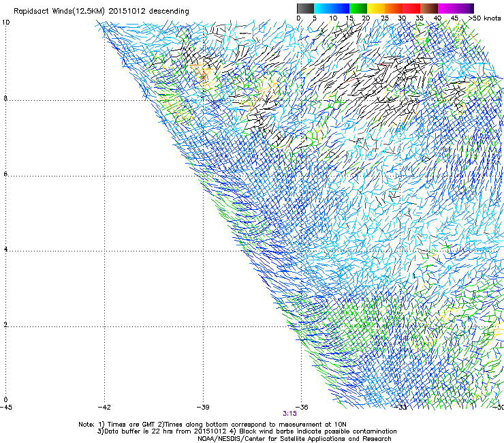Click the blue 5–15 knots legend gradient
Viewport: 504px width, 443px height.
(x=332, y=8)
